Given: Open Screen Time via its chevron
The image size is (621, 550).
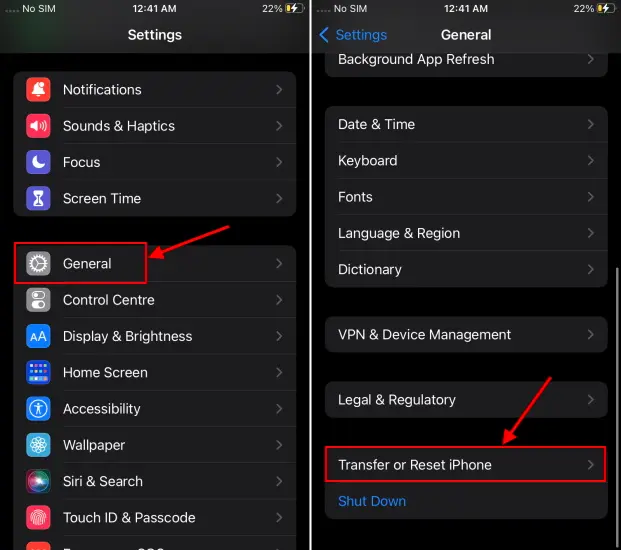Looking at the screenshot, I should (x=279, y=198).
